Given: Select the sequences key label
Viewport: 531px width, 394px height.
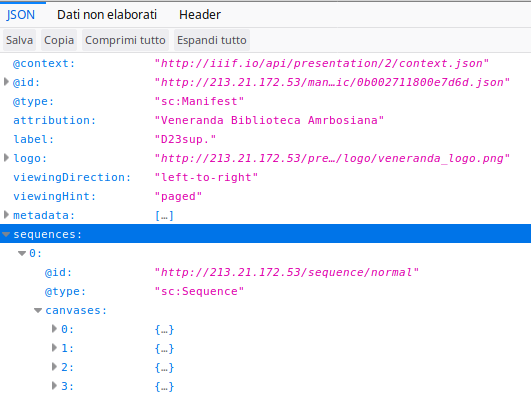Looking at the screenshot, I should 47,234.
